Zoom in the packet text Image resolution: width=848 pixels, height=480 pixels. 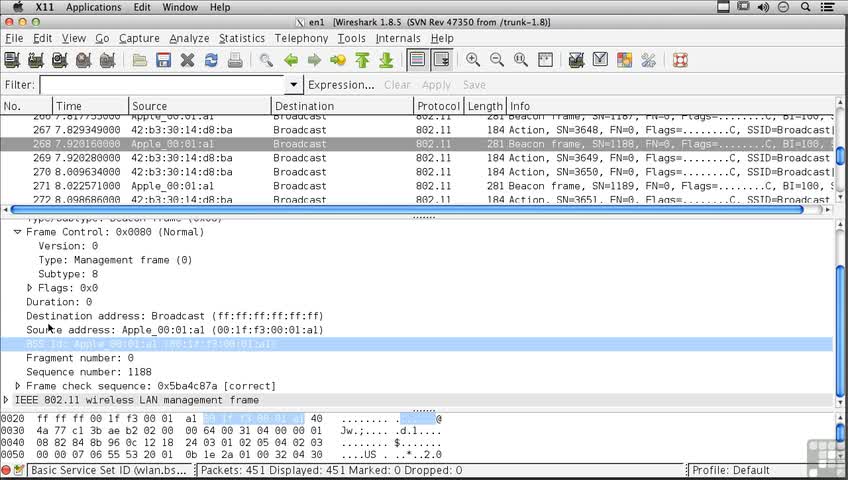473,60
